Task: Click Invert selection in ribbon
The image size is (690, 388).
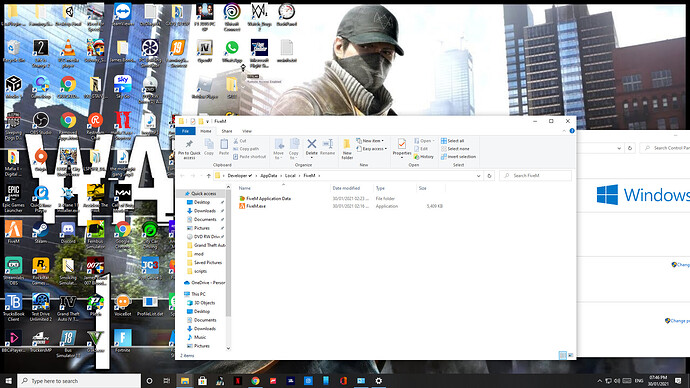Action: (458, 157)
